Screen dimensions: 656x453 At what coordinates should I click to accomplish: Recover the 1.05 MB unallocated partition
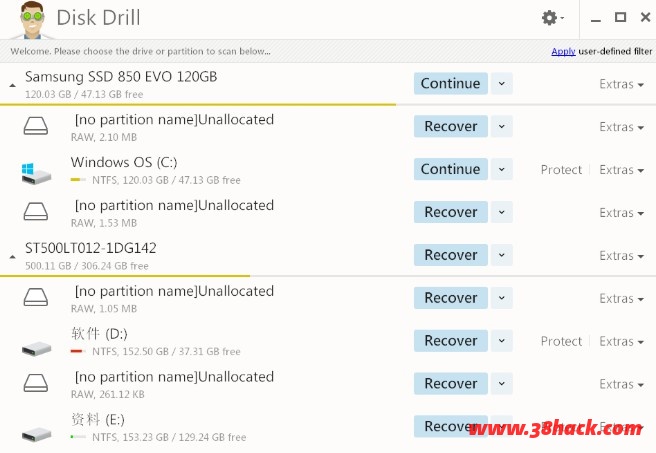pyautogui.click(x=451, y=298)
